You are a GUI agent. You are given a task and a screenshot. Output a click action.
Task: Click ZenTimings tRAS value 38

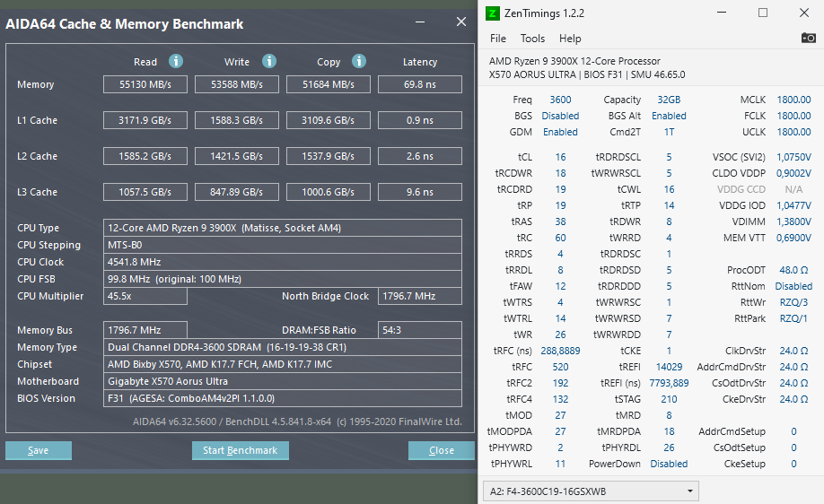coord(560,222)
